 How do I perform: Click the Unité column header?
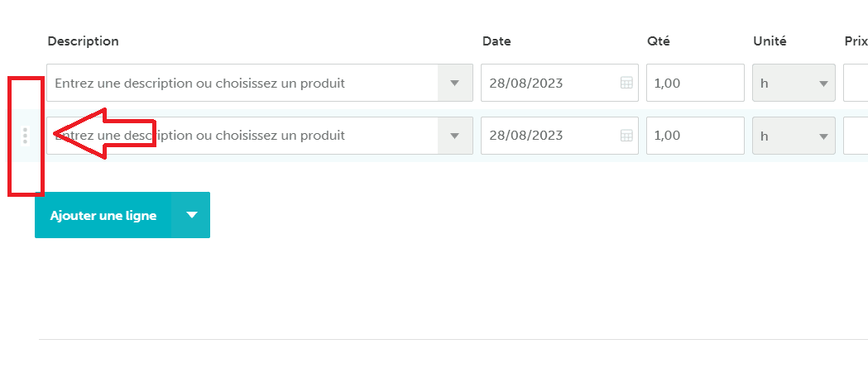770,41
